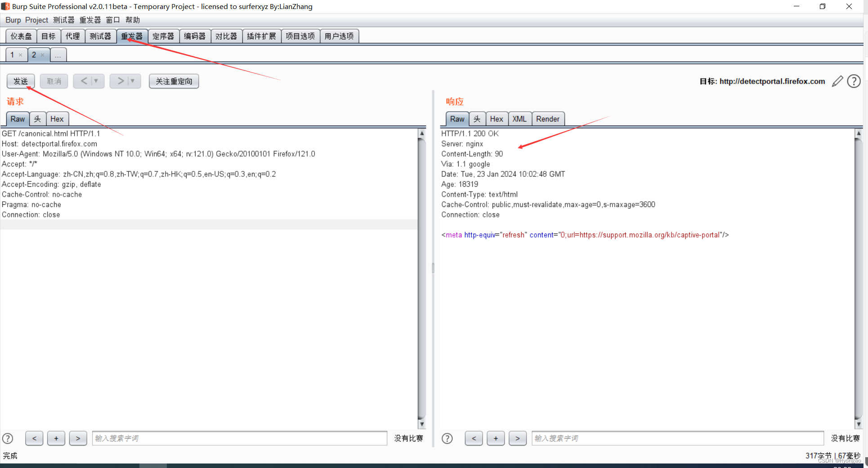
Task: Select the response Render tab
Action: coord(548,119)
